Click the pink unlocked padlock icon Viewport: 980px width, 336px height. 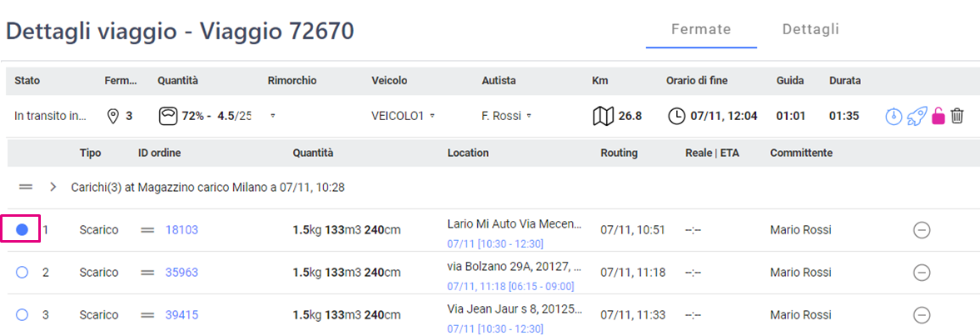(938, 116)
